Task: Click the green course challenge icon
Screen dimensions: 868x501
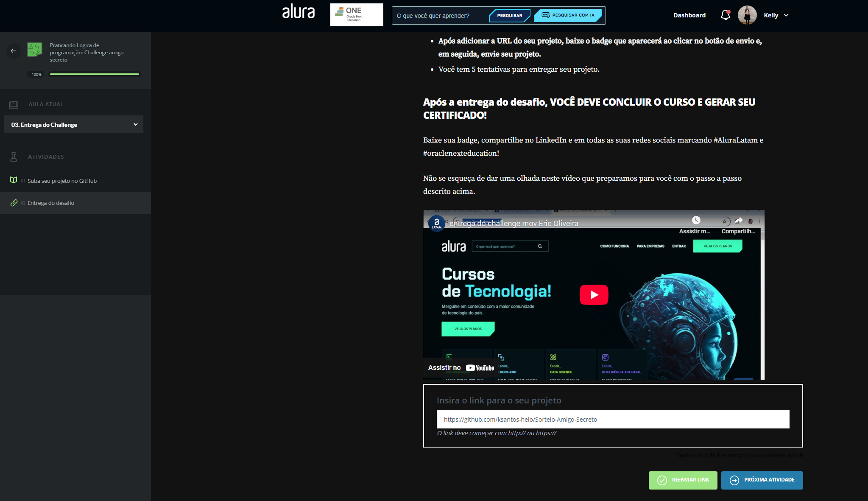Action: [35, 50]
